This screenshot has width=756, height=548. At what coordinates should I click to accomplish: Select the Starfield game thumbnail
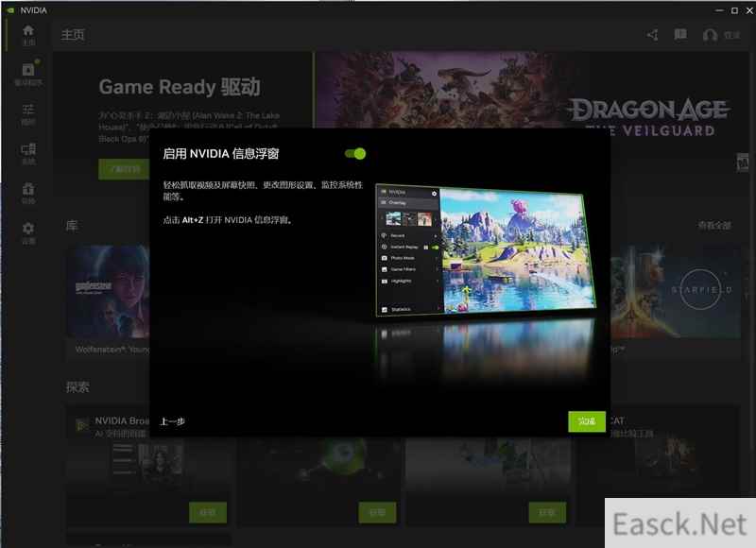[x=676, y=291]
